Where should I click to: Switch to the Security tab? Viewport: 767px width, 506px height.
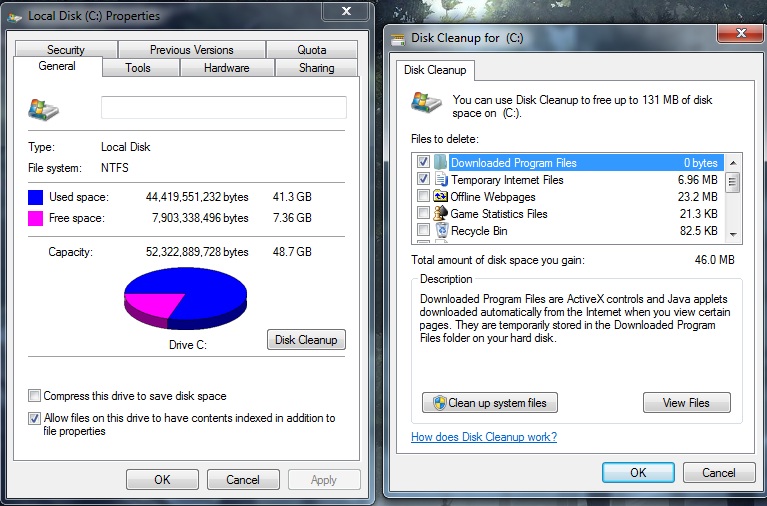66,50
